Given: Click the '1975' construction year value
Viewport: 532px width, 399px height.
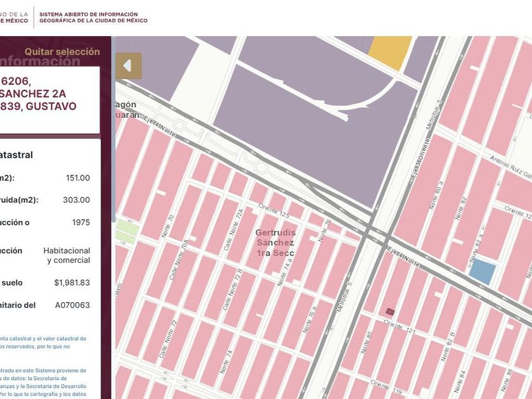Looking at the screenshot, I should tap(81, 222).
